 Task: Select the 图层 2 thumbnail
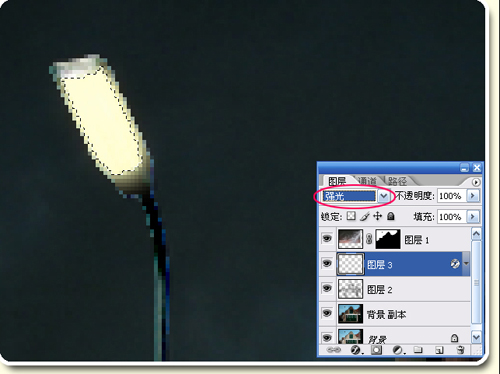tap(350, 289)
